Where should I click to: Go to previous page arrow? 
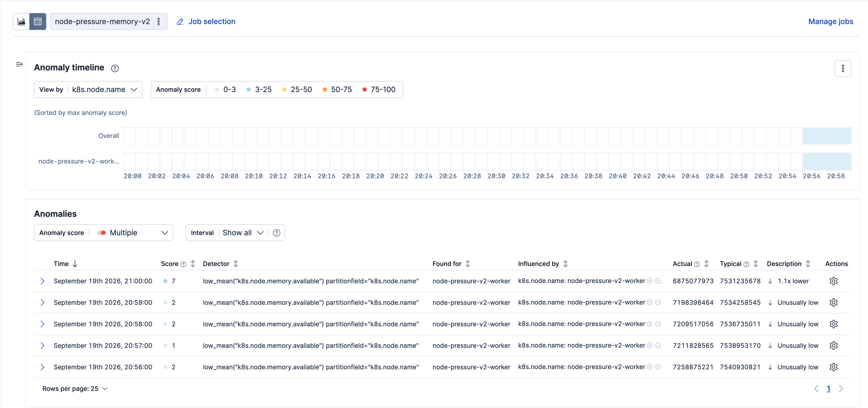pyautogui.click(x=816, y=389)
